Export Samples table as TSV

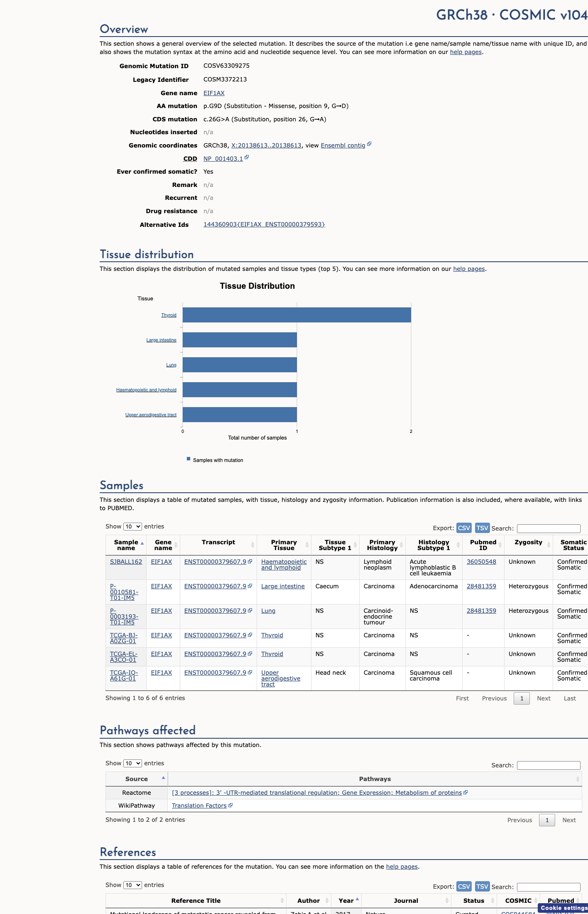pos(482,528)
